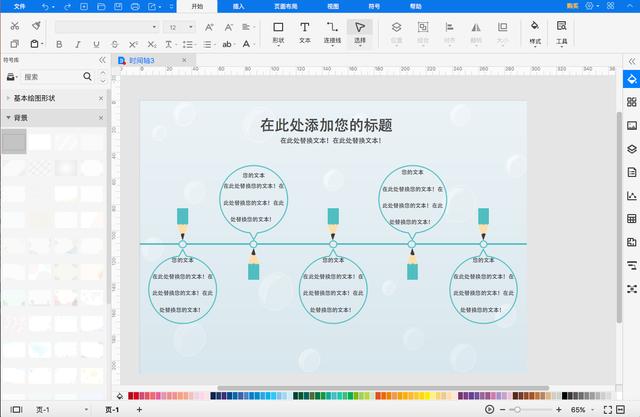This screenshot has height=417, width=640.
Task: Collapse the symbol library panel with chevrons
Action: [x=102, y=60]
